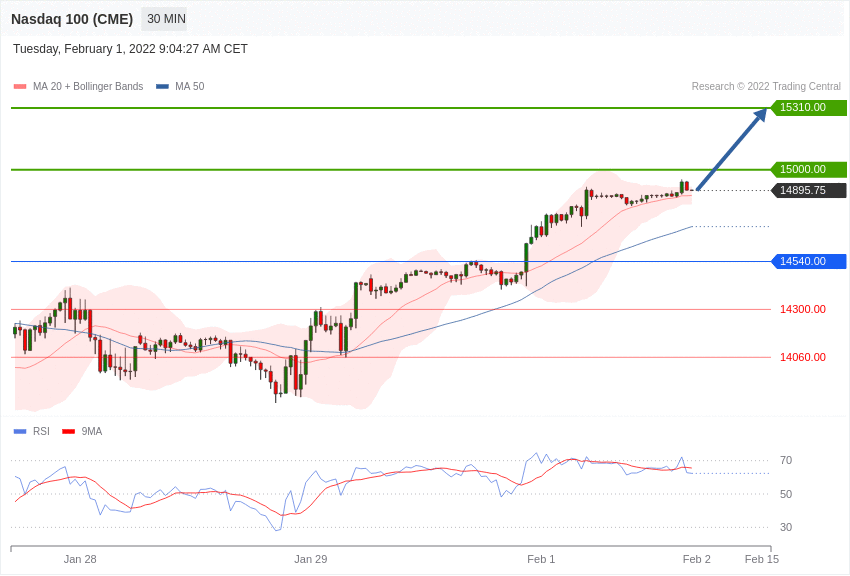Click the blue MA 50 legend swatch
The width and height of the screenshot is (850, 576).
pos(163,87)
